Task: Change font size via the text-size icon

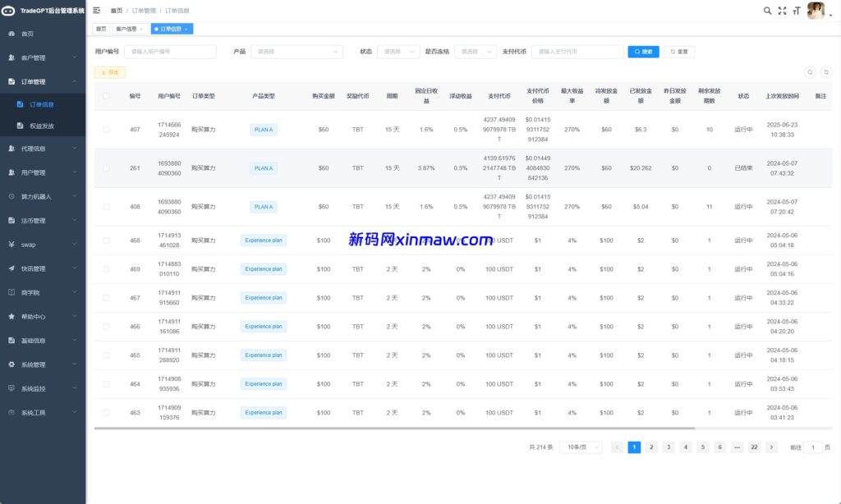Action: point(797,11)
